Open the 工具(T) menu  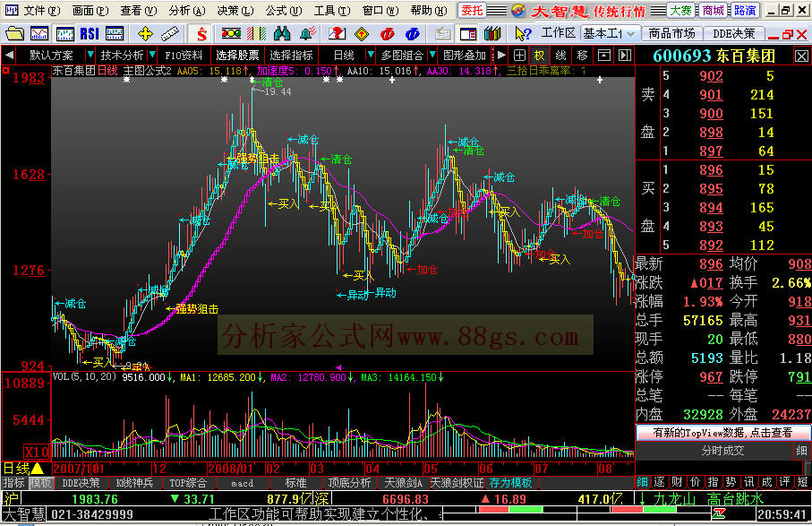pos(332,11)
